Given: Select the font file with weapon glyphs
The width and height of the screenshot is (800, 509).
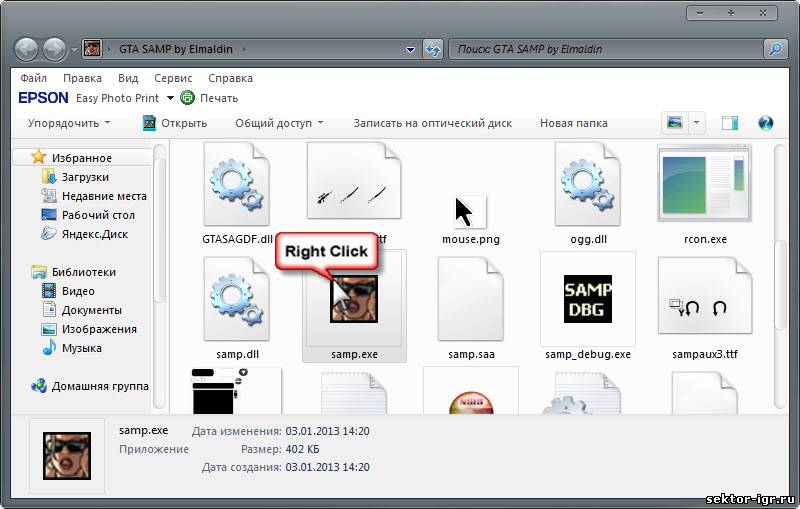Looking at the screenshot, I should [x=354, y=181].
